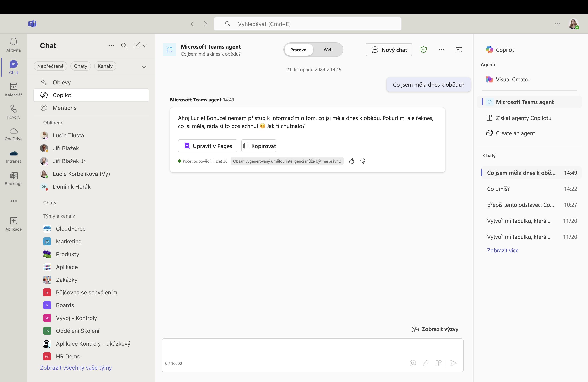Image resolution: width=588 pixels, height=382 pixels.
Task: Open chat with Dominik Horák
Action: pos(91,187)
